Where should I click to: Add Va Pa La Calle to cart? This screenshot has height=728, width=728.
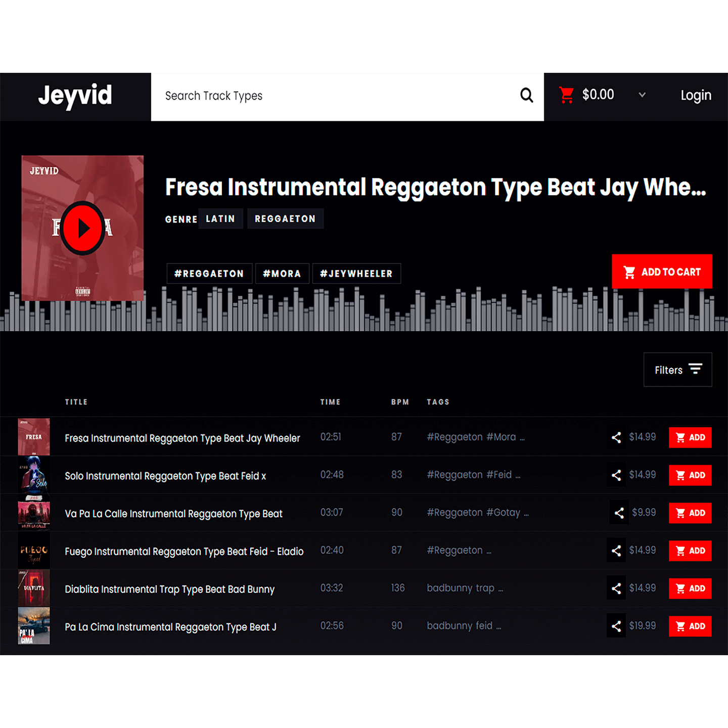(x=690, y=513)
